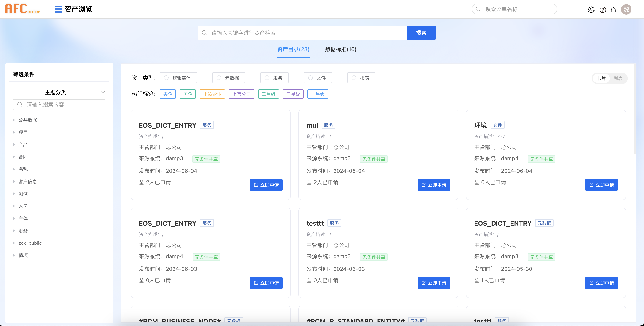Filter by the 二星级 hot tag

click(268, 94)
